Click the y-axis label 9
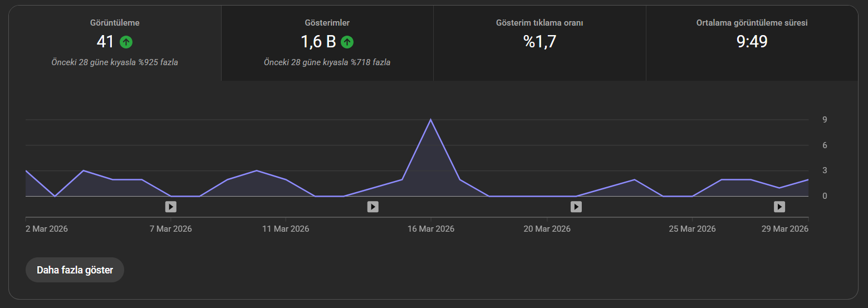868x308 pixels. pos(825,120)
